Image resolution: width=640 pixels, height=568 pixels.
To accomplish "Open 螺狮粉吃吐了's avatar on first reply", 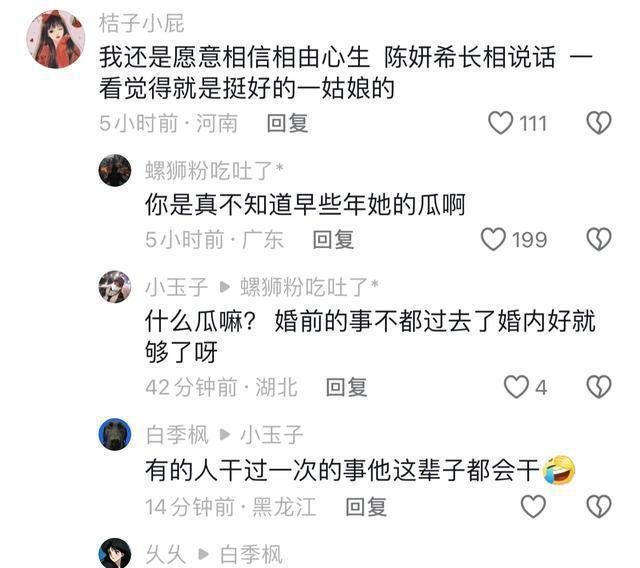I will [115, 170].
